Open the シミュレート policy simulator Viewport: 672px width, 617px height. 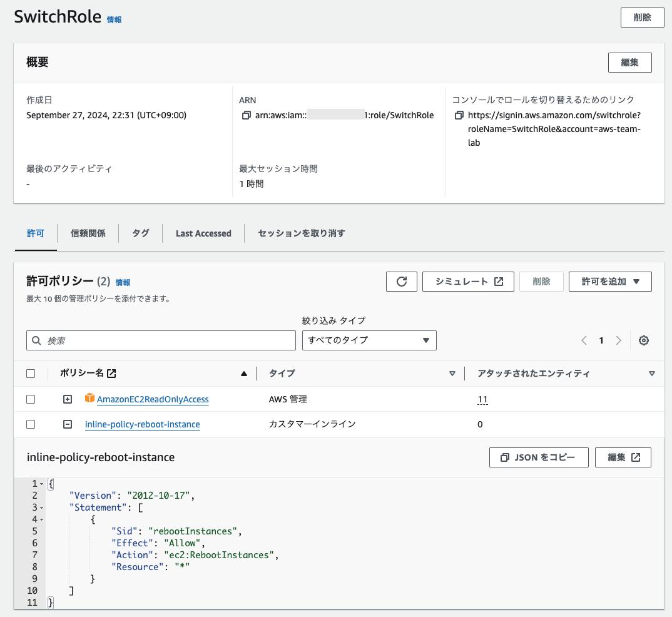tap(469, 282)
